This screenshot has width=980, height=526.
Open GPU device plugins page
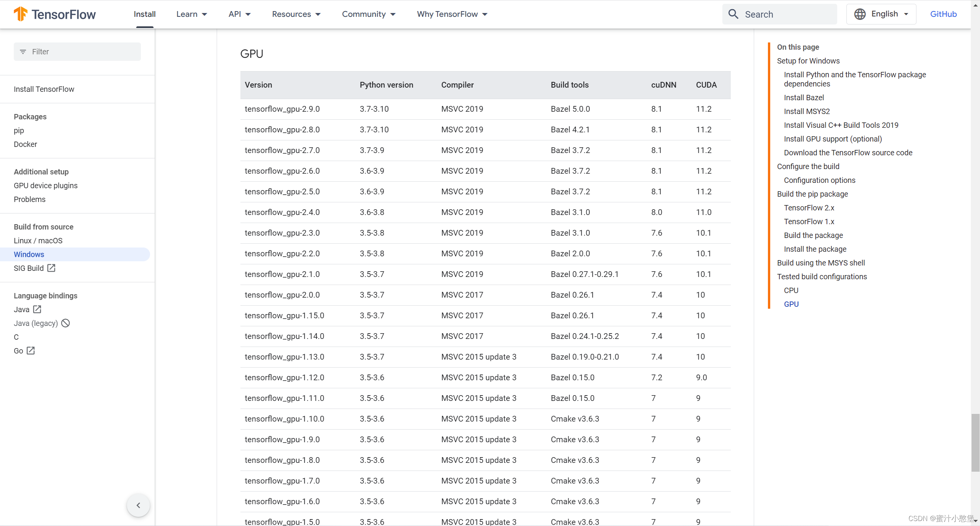click(46, 186)
